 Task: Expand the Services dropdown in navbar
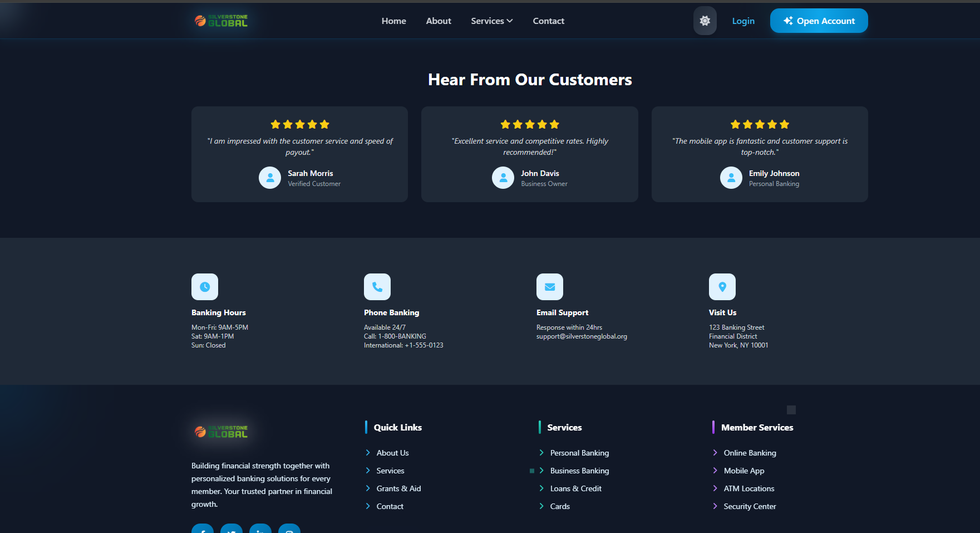pos(492,21)
